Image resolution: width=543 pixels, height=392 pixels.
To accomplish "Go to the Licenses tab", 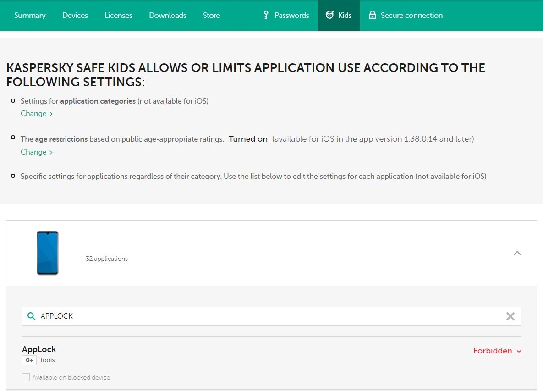I will click(x=118, y=15).
